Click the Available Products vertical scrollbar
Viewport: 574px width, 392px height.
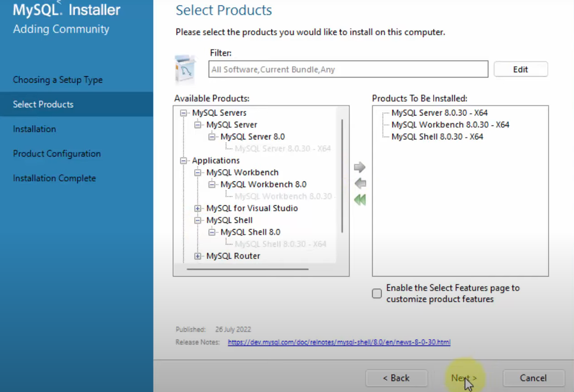click(x=342, y=176)
